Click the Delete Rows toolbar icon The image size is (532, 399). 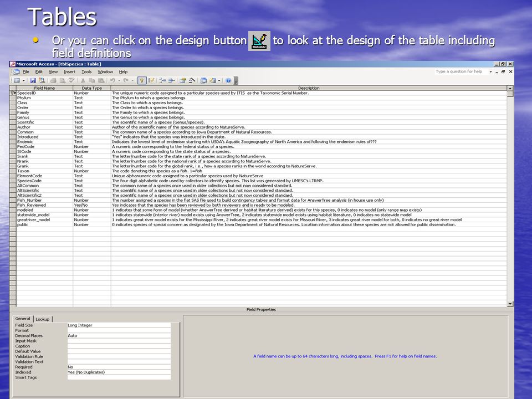[171, 80]
